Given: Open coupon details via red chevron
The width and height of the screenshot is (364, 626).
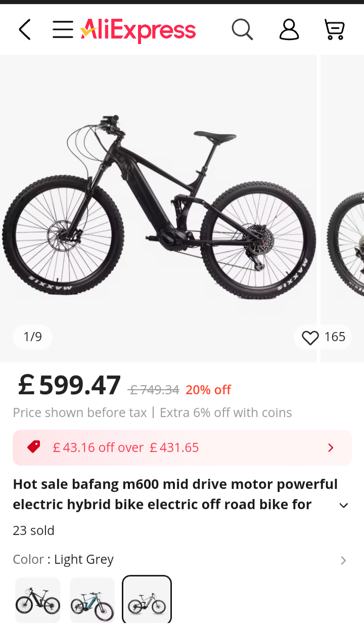Looking at the screenshot, I should click(331, 448).
